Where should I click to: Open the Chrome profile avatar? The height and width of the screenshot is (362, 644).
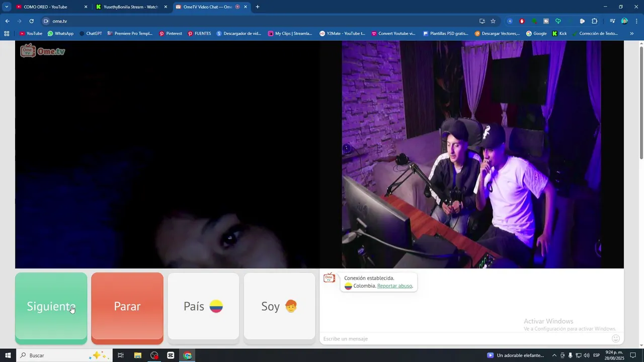(624, 21)
